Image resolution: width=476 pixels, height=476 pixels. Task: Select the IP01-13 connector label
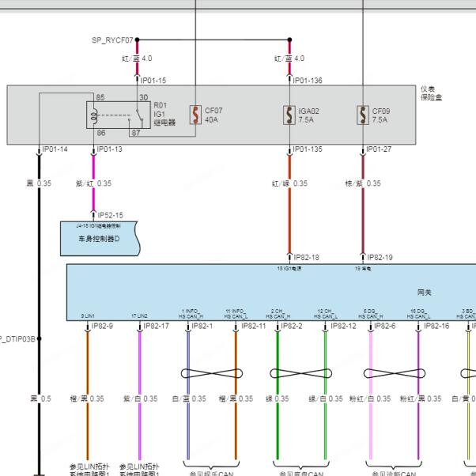pos(110,149)
